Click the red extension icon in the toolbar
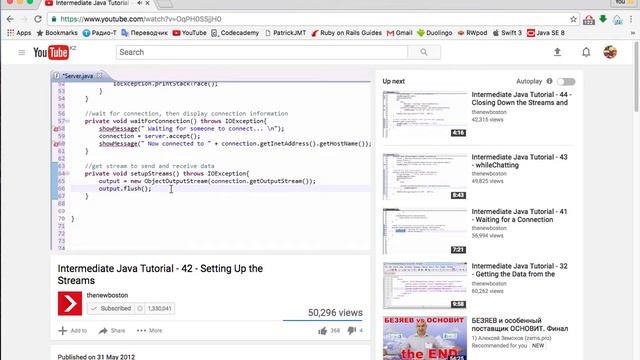The image size is (640, 360). tap(589, 20)
